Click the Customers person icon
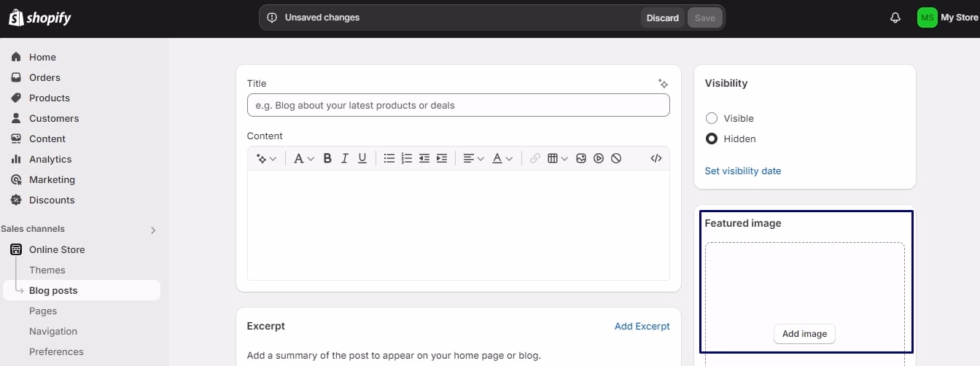This screenshot has width=980, height=366. (16, 118)
